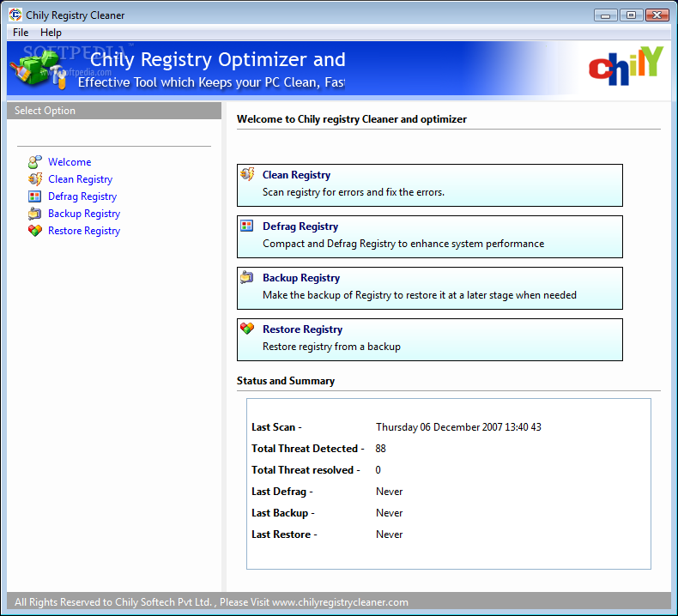Click the Welcome user icon in sidebar

coord(35,162)
